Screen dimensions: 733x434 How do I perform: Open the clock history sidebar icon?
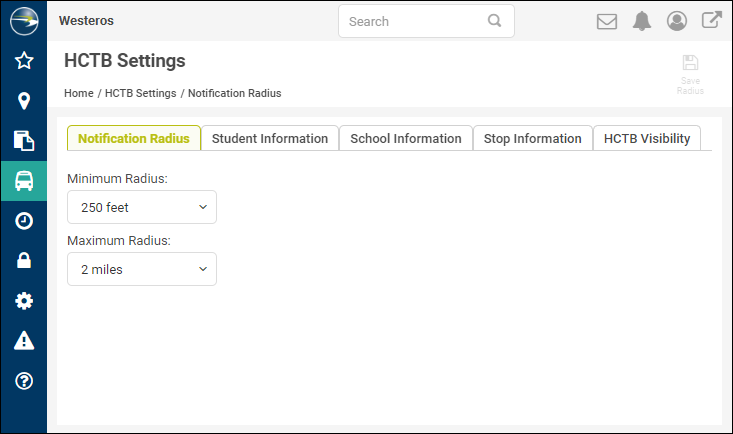click(24, 221)
